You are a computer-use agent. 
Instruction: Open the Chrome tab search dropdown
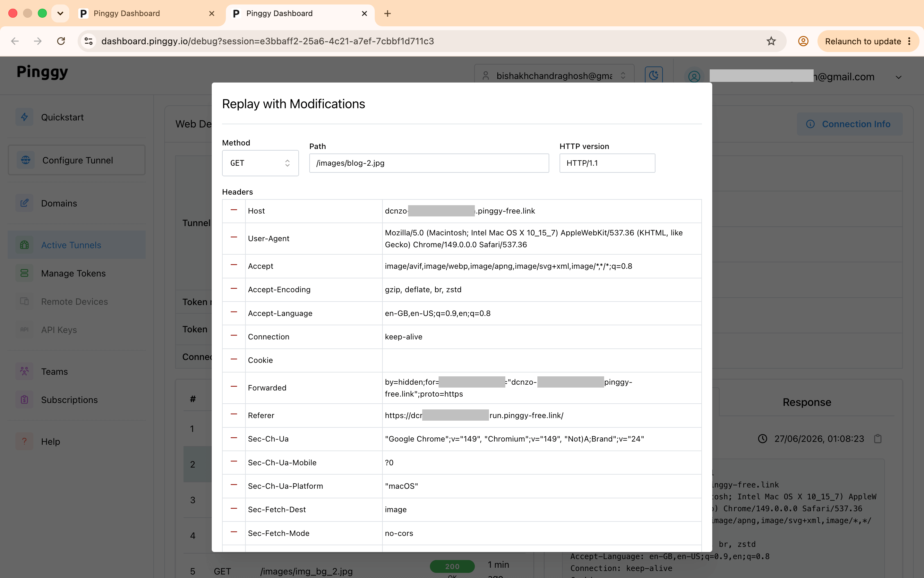[x=60, y=13]
